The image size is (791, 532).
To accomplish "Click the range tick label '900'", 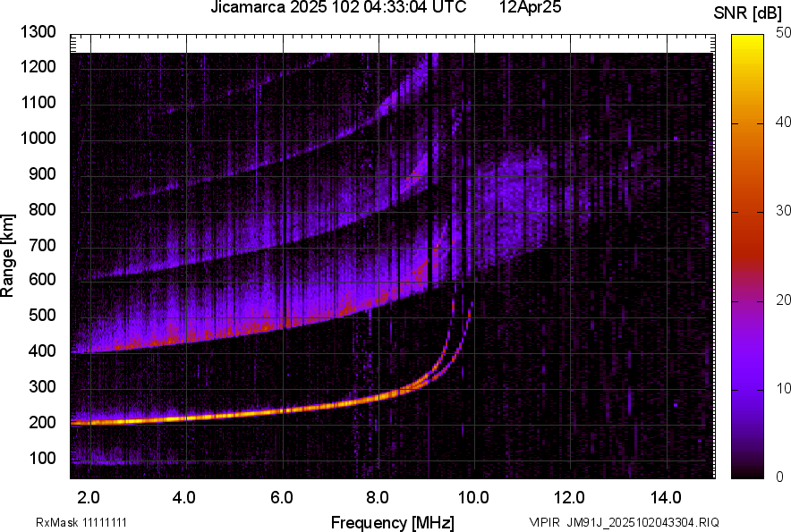I will point(42,173).
